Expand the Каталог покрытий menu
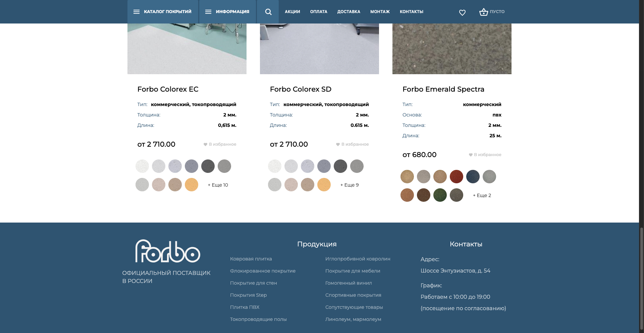644x333 pixels. 163,12
